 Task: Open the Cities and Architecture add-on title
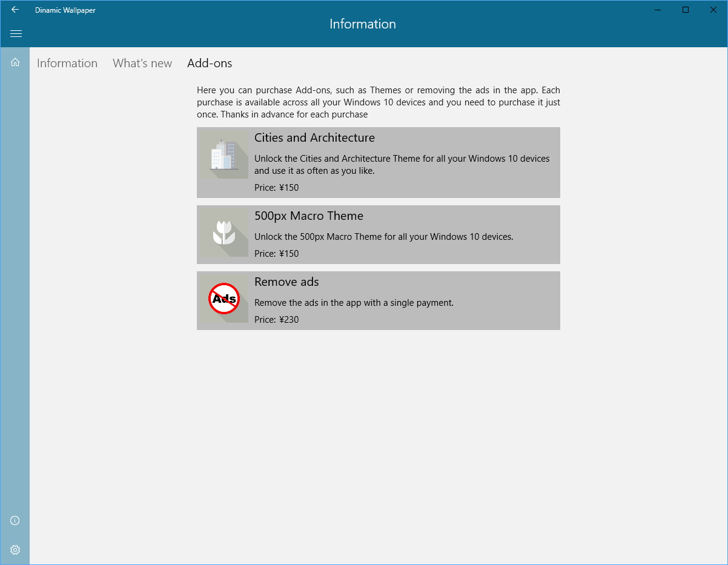(314, 137)
